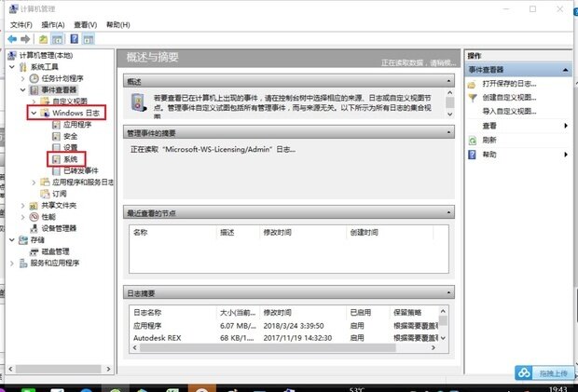Collapse the 存储 node arrow

pyautogui.click(x=12, y=240)
